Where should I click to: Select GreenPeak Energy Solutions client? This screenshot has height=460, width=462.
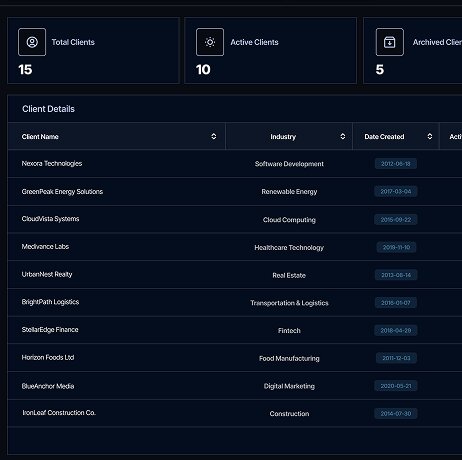[62, 192]
